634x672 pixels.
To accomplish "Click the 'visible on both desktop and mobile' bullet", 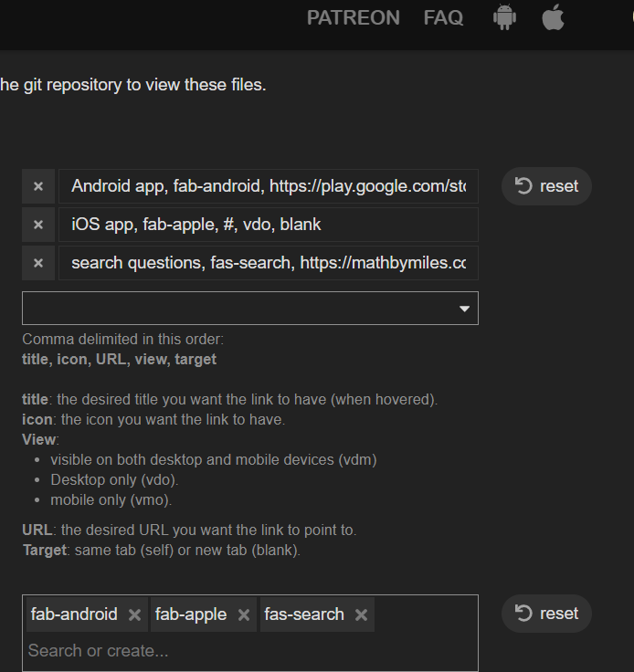I will pyautogui.click(x=214, y=459).
